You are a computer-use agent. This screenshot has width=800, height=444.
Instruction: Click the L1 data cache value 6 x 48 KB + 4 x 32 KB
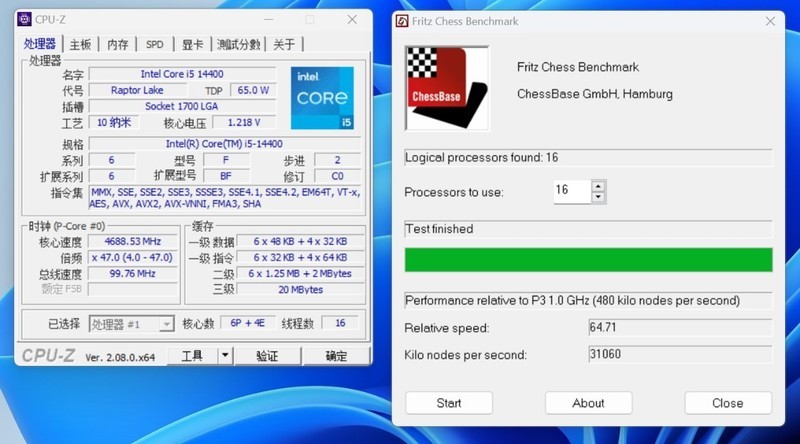300,241
